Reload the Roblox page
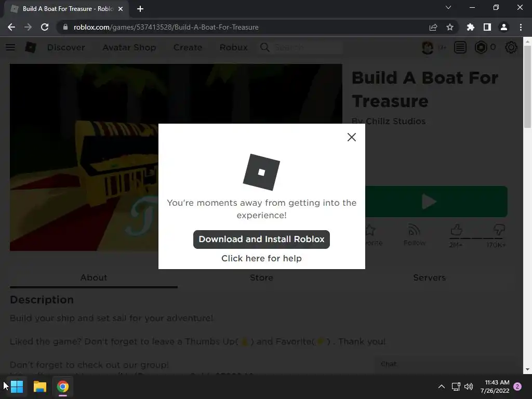 tap(45, 27)
